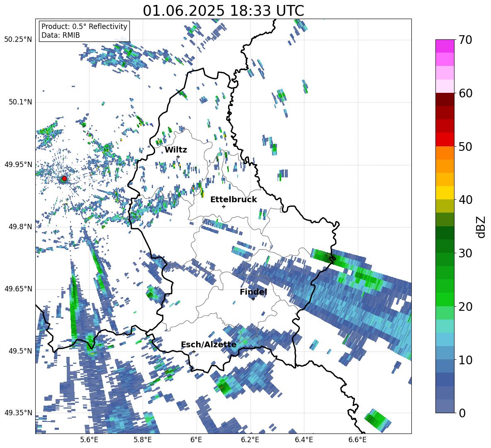Pick the cyan colorbar segment above 10

[445, 339]
